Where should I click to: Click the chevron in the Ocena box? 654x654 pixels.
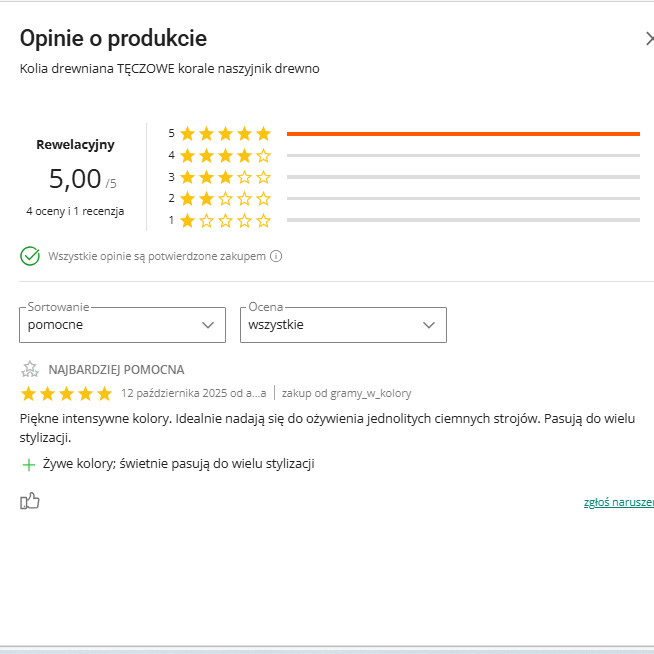[429, 325]
